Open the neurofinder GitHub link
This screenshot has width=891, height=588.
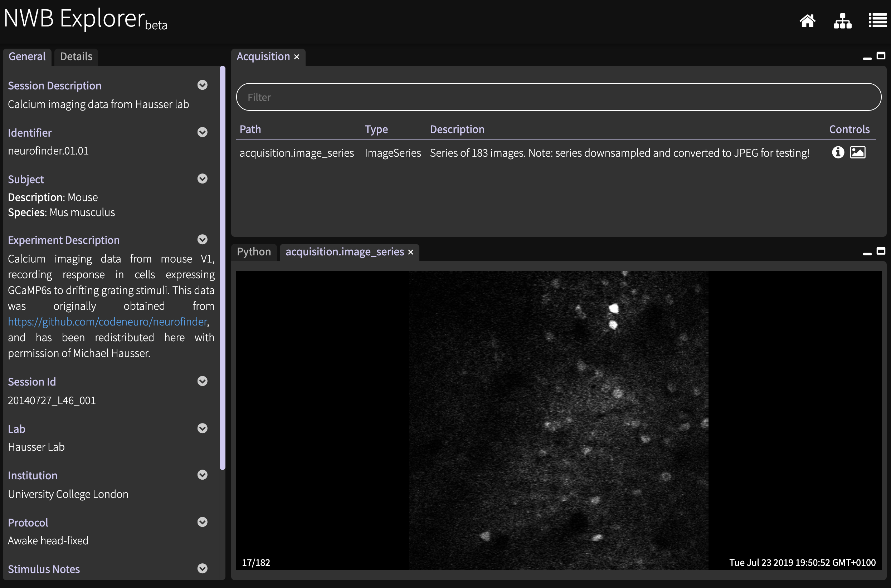[107, 322]
